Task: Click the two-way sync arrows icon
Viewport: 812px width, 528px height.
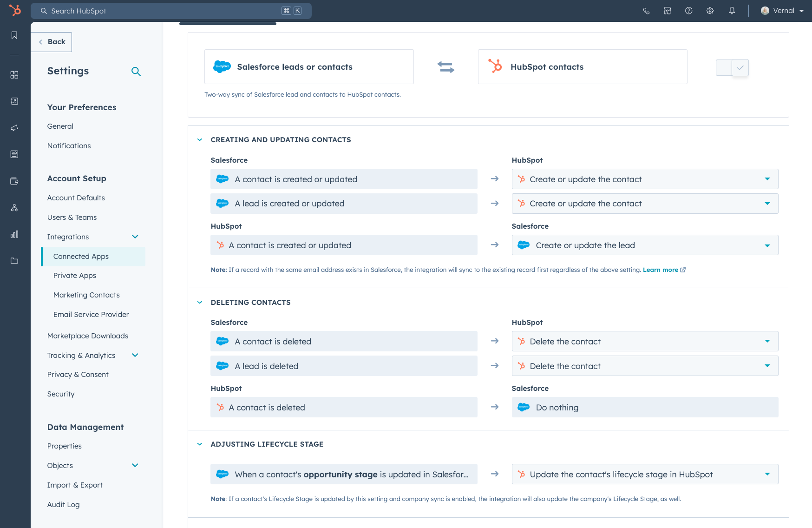Action: (x=446, y=67)
